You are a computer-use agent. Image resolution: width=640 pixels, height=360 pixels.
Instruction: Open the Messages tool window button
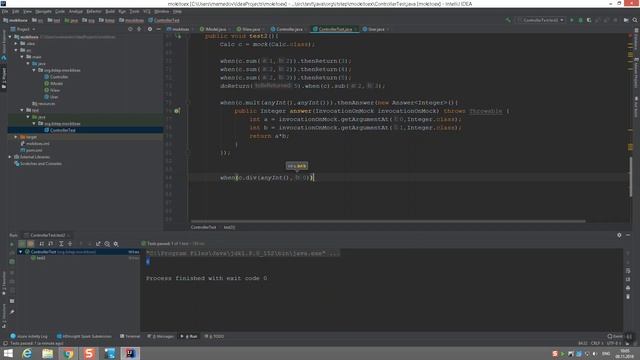point(160,336)
